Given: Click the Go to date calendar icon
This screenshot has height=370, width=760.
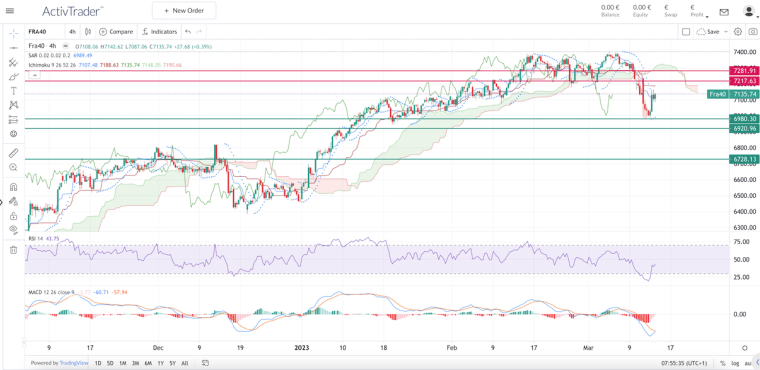Looking at the screenshot, I should [205, 363].
